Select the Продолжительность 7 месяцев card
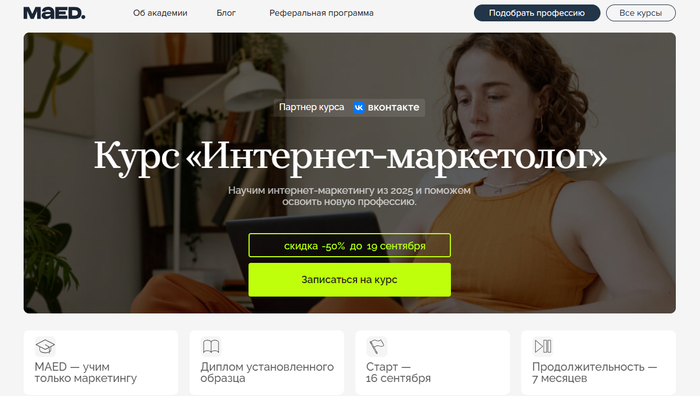 coord(598,363)
